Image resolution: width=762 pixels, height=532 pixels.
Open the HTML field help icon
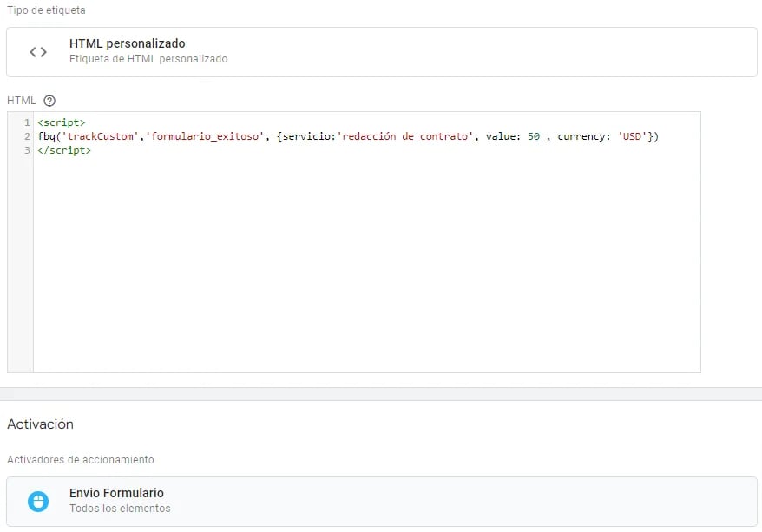(49, 101)
